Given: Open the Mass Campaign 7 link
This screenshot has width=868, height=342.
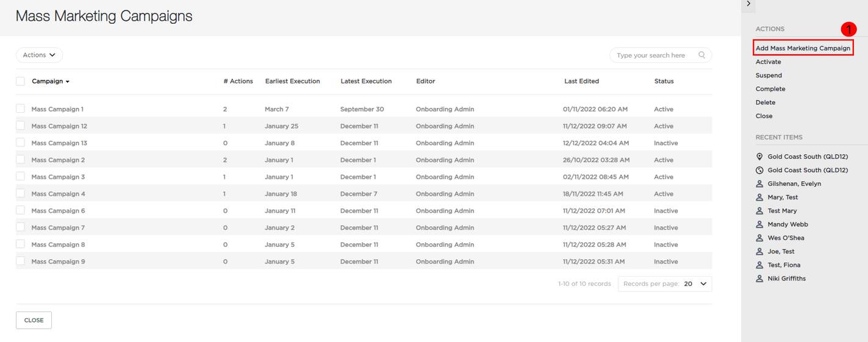Looking at the screenshot, I should (x=58, y=227).
